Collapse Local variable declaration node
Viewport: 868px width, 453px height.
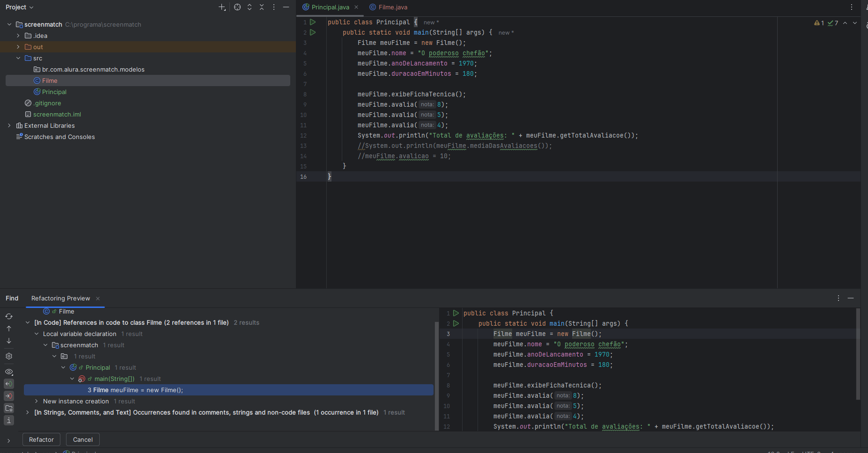point(37,334)
